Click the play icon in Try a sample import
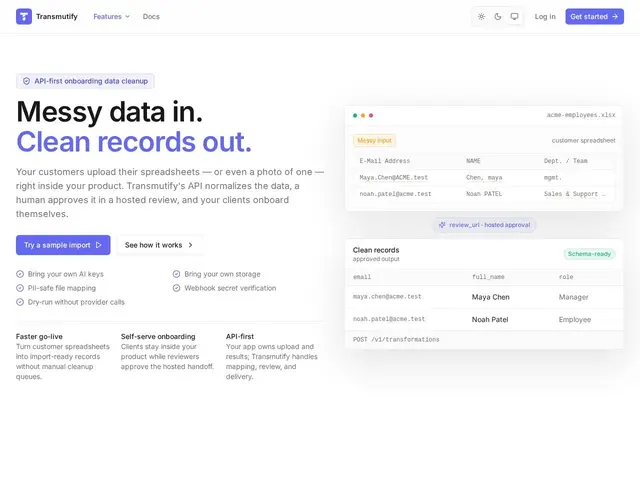This screenshot has width=640, height=480. 98,245
